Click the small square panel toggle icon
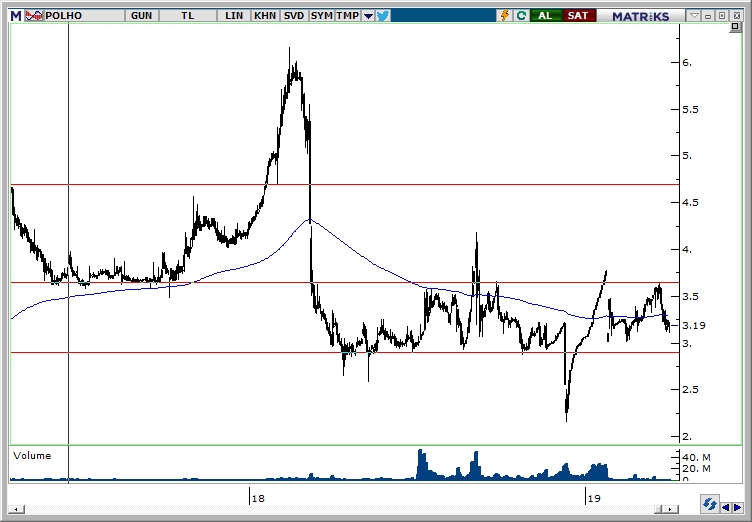The image size is (752, 522). 735,27
